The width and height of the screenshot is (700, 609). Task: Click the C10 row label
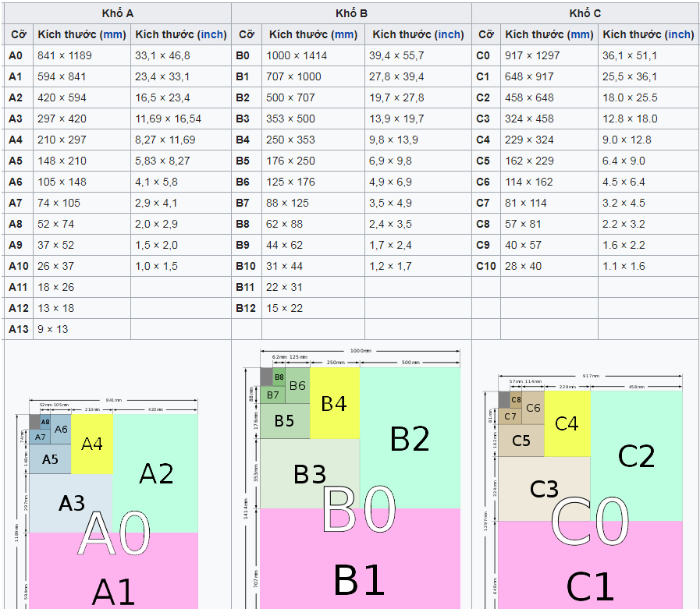(x=485, y=267)
